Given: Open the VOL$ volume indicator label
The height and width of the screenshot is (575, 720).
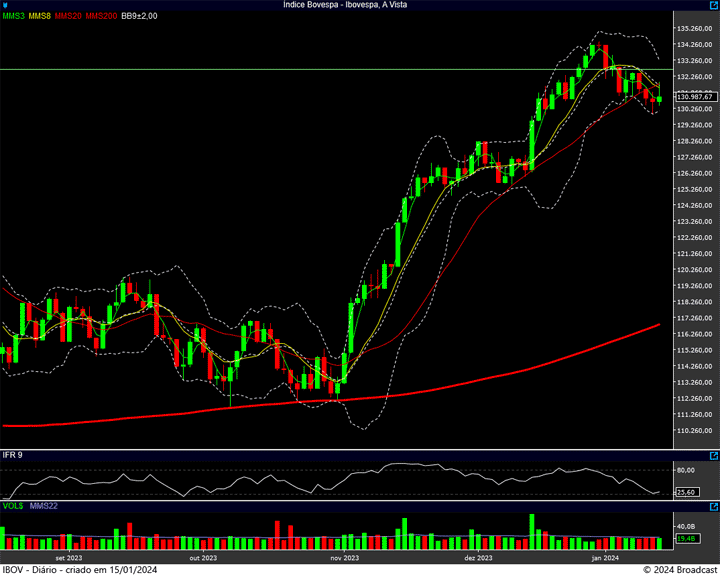Looking at the screenshot, I should coord(14,506).
